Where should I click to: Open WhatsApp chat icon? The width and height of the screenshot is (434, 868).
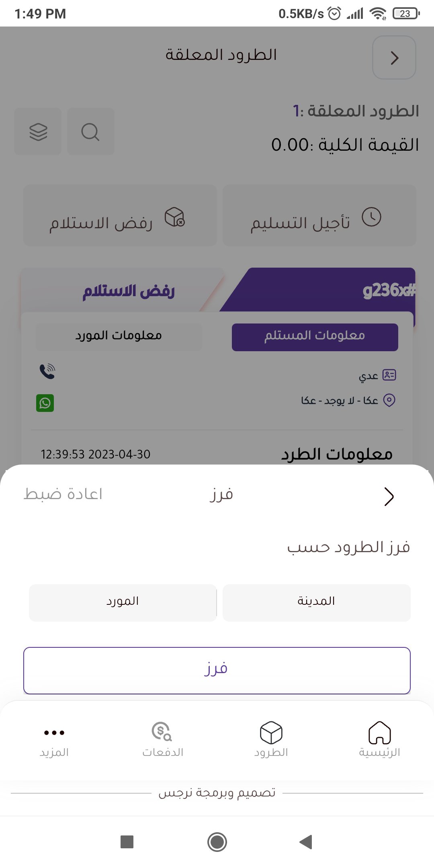(x=45, y=403)
